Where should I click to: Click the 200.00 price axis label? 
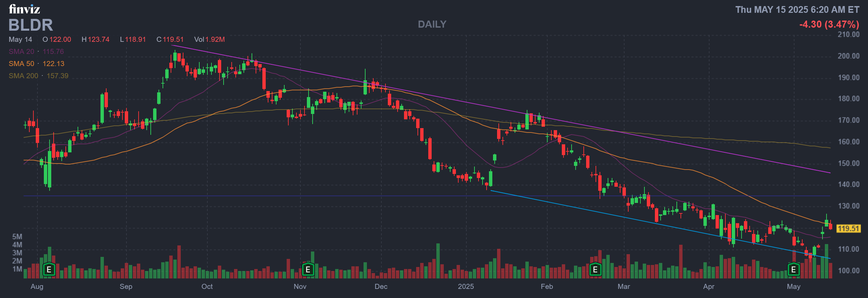848,56
